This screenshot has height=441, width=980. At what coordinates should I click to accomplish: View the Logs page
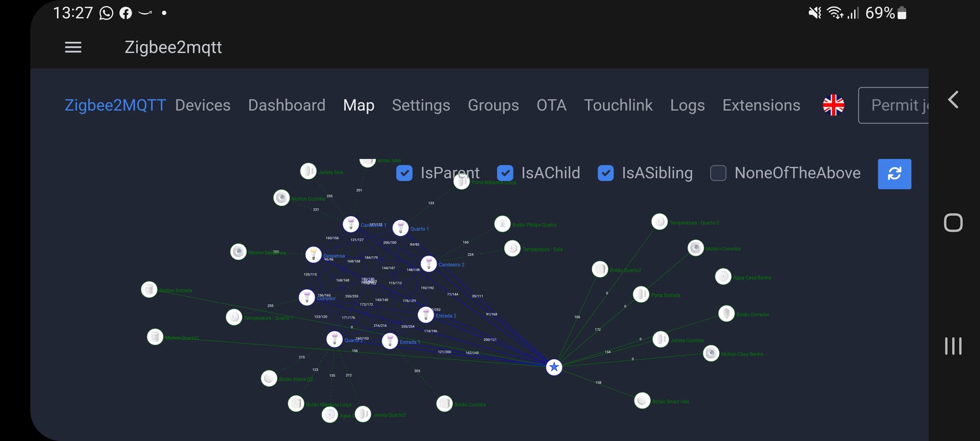click(687, 105)
